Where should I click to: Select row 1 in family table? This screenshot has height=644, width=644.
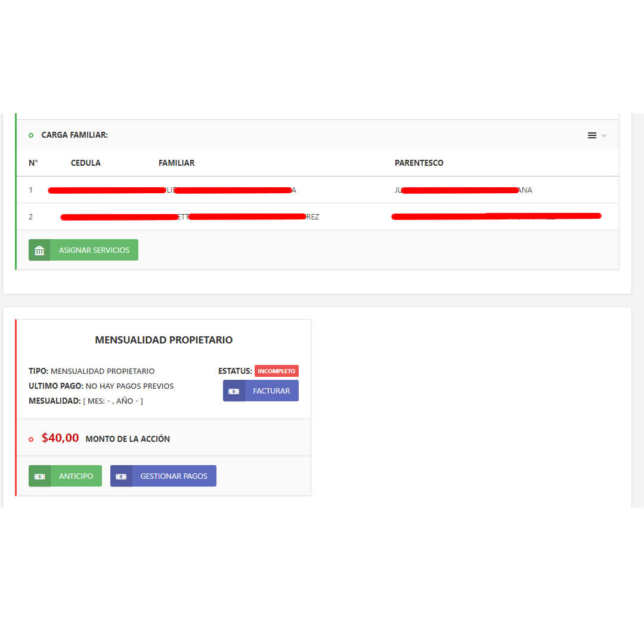[317, 190]
